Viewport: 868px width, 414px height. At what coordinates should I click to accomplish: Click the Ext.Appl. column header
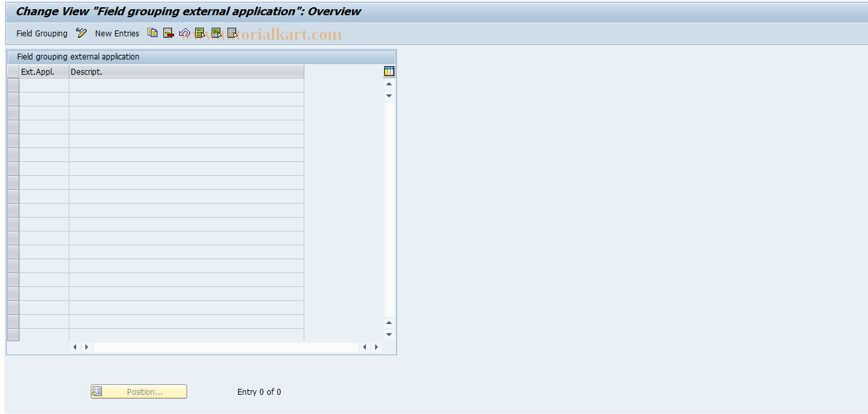44,71
